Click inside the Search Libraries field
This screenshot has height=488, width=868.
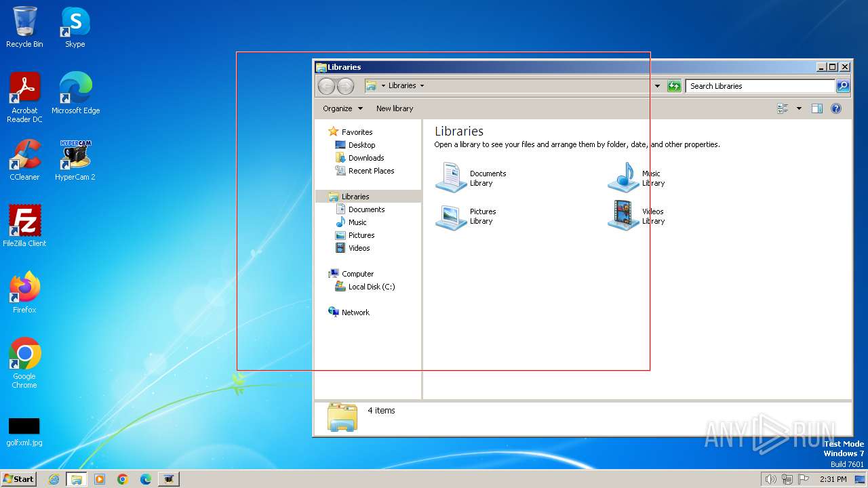pos(760,86)
